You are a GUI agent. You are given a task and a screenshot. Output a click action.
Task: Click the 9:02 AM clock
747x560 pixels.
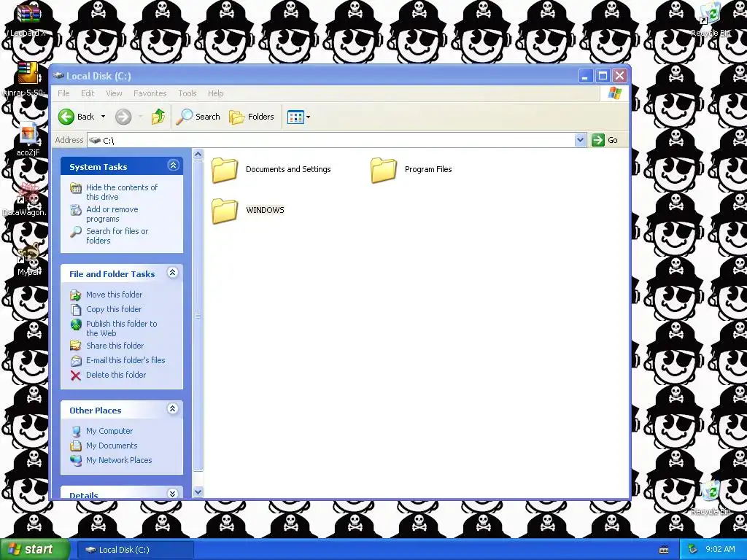[720, 550]
